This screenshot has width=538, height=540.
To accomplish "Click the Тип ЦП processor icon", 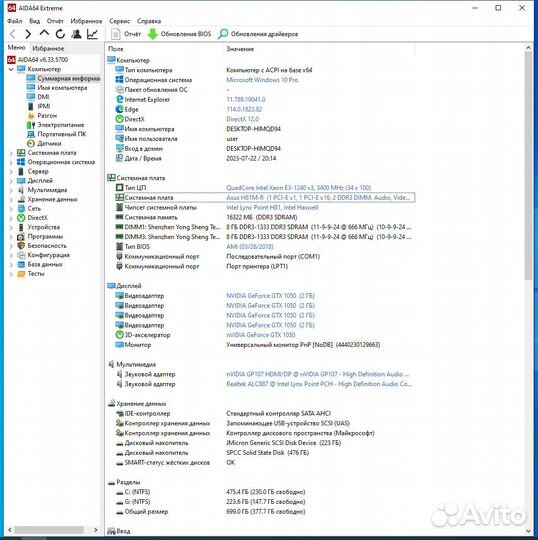I will click(x=120, y=188).
